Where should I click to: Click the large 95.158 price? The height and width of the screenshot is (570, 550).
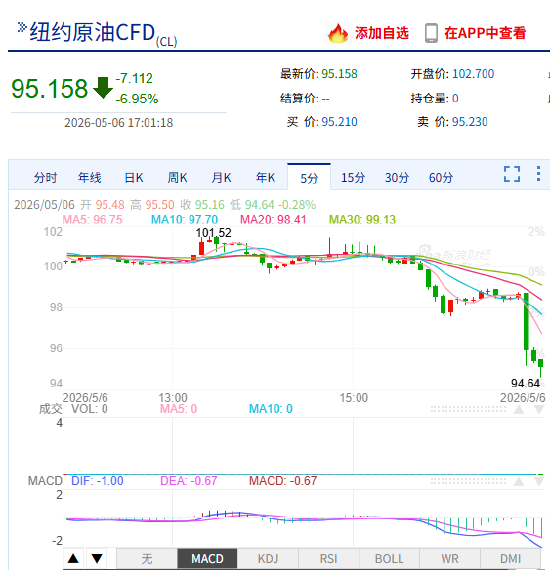[x=49, y=88]
